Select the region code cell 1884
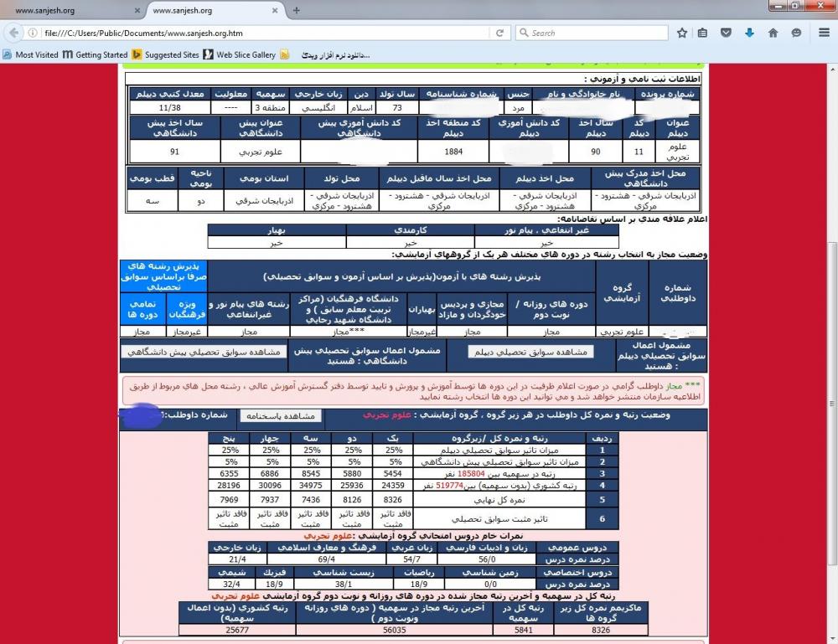838x644 pixels. (453, 152)
